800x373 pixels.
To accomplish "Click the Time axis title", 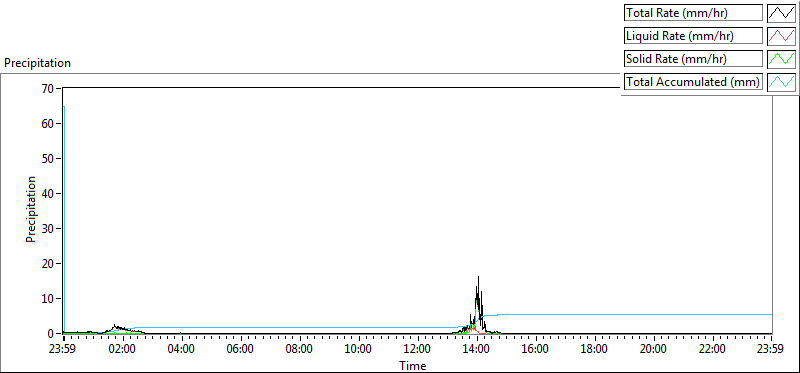I will 413,365.
